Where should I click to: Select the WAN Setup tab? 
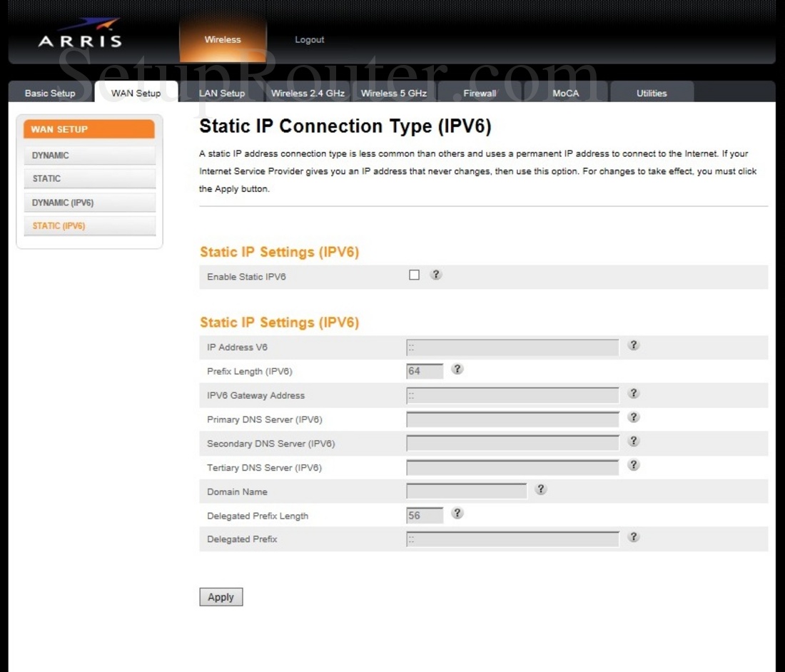tap(136, 93)
